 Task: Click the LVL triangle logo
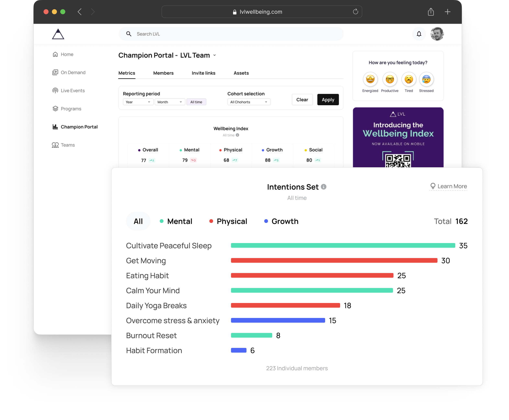coord(58,34)
